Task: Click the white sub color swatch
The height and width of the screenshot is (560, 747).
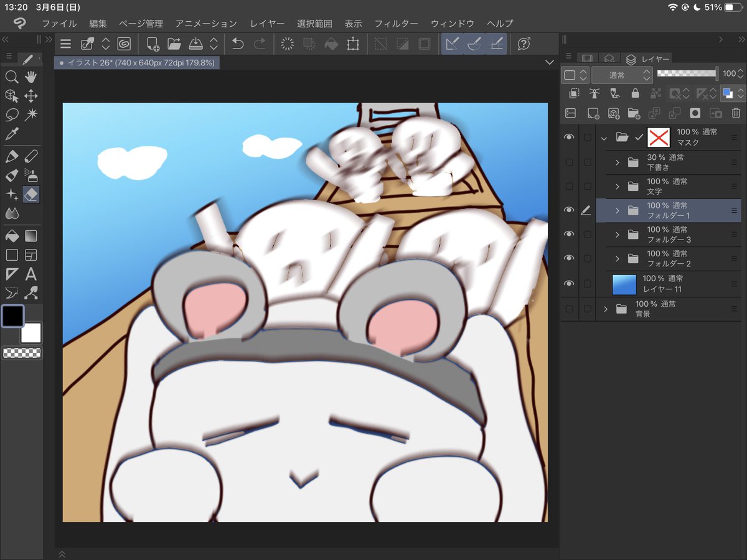Action: [31, 332]
